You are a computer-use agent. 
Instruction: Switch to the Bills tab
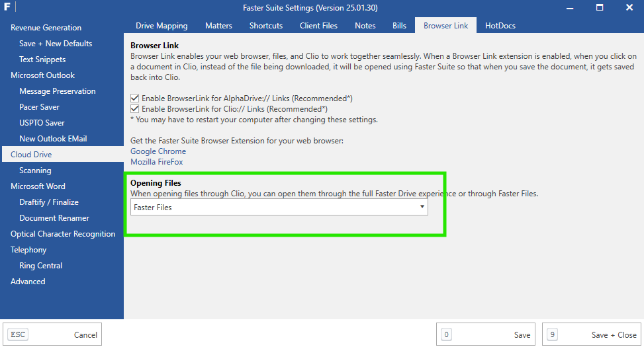399,25
